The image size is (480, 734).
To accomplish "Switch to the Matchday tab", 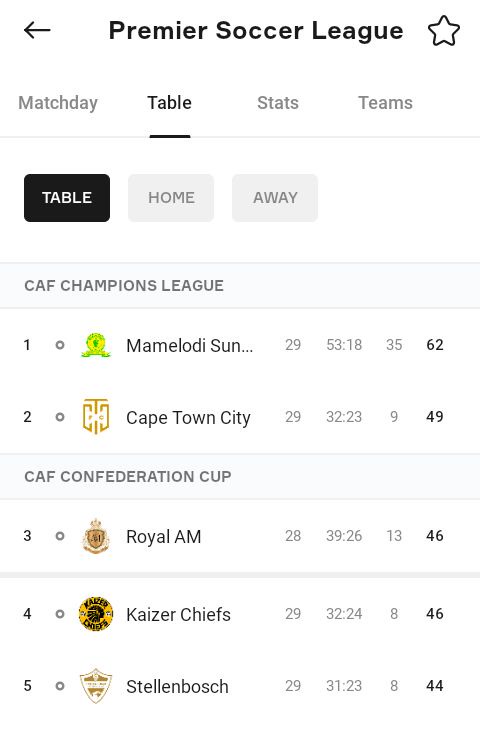I will (x=58, y=103).
